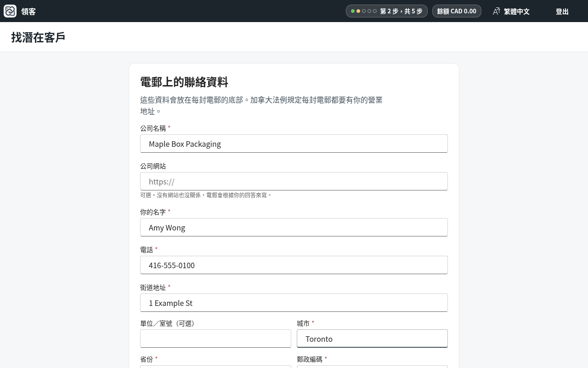This screenshot has height=368, width=588.
Task: Click the 公司名稱 field with Maple Box Packaging
Action: (294, 144)
